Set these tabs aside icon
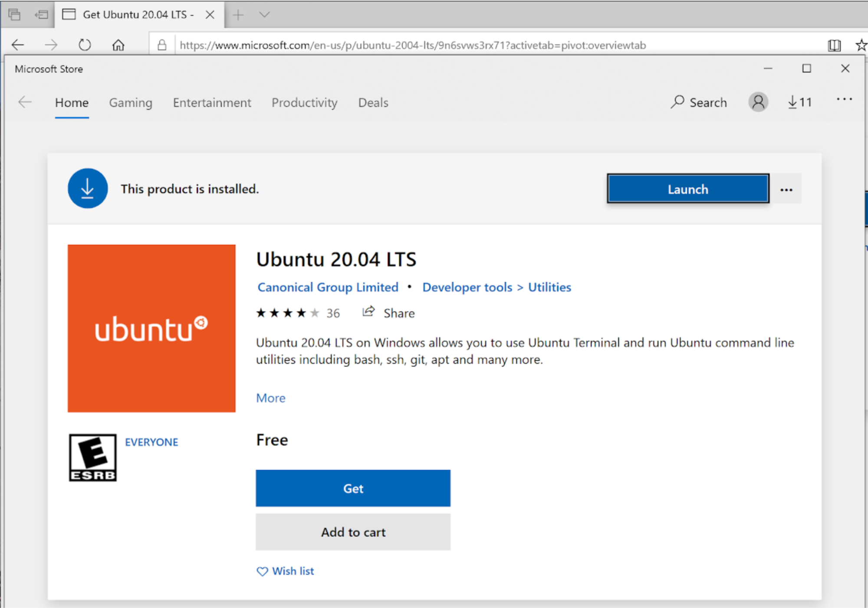The image size is (868, 608). tap(41, 14)
